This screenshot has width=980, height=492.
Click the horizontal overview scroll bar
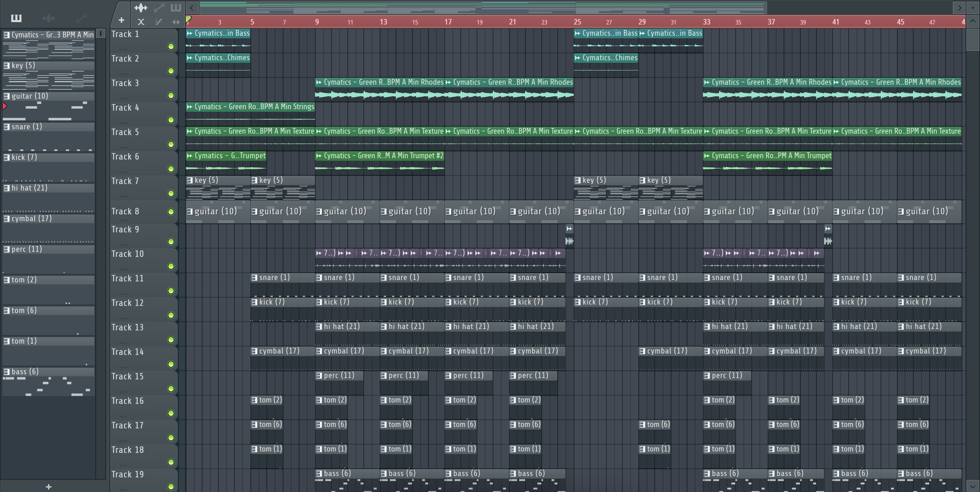click(483, 7)
